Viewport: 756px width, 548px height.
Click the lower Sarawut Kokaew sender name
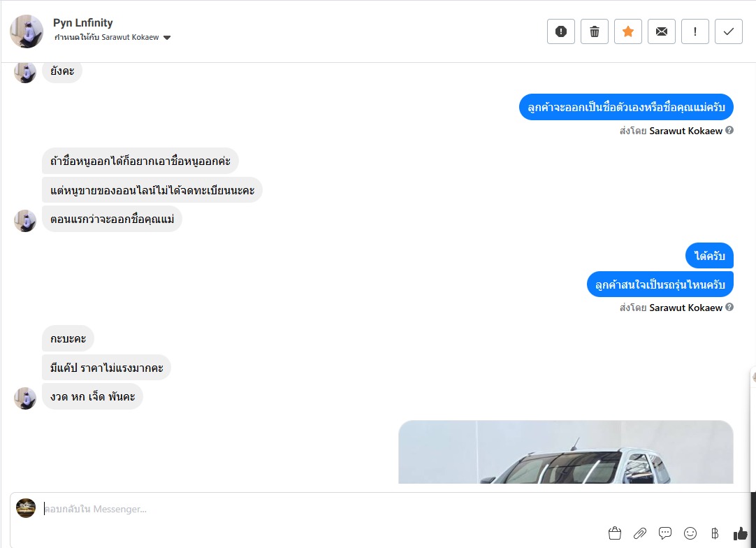(685, 308)
